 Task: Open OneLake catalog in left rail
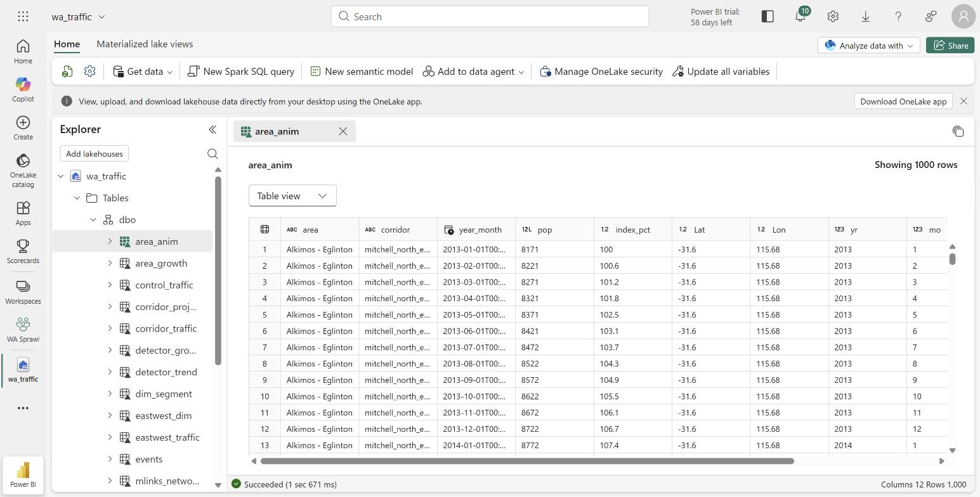coord(23,170)
